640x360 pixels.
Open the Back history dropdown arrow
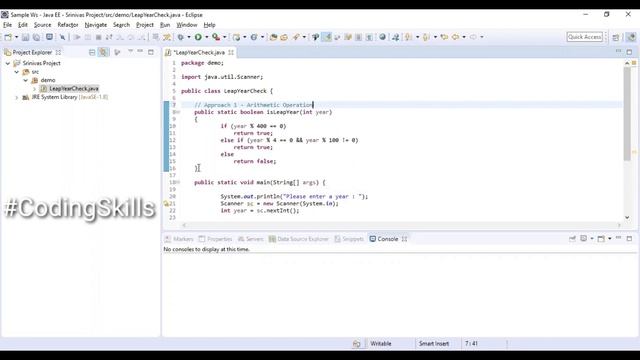(464, 37)
